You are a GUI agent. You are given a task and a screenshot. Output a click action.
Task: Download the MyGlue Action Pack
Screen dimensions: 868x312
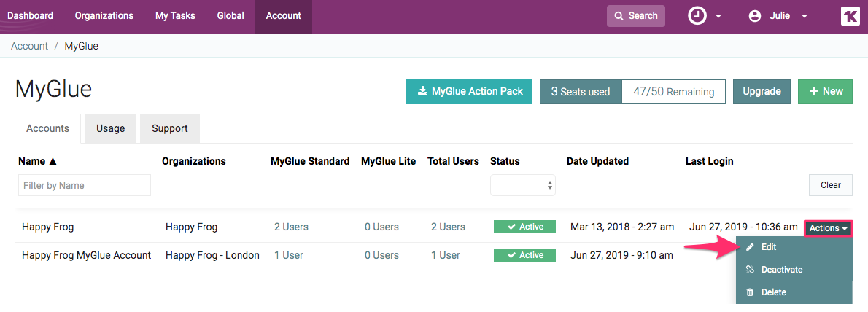pos(470,91)
